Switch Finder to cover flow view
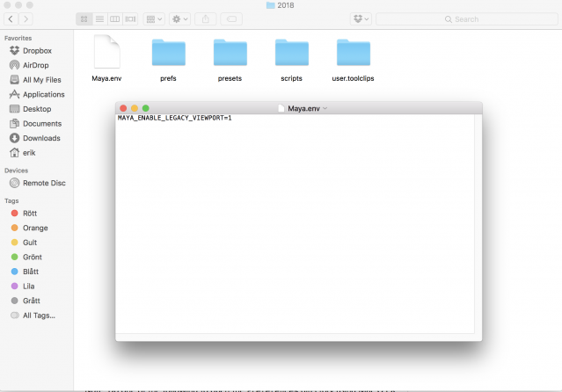This screenshot has width=562, height=392. tap(130, 19)
